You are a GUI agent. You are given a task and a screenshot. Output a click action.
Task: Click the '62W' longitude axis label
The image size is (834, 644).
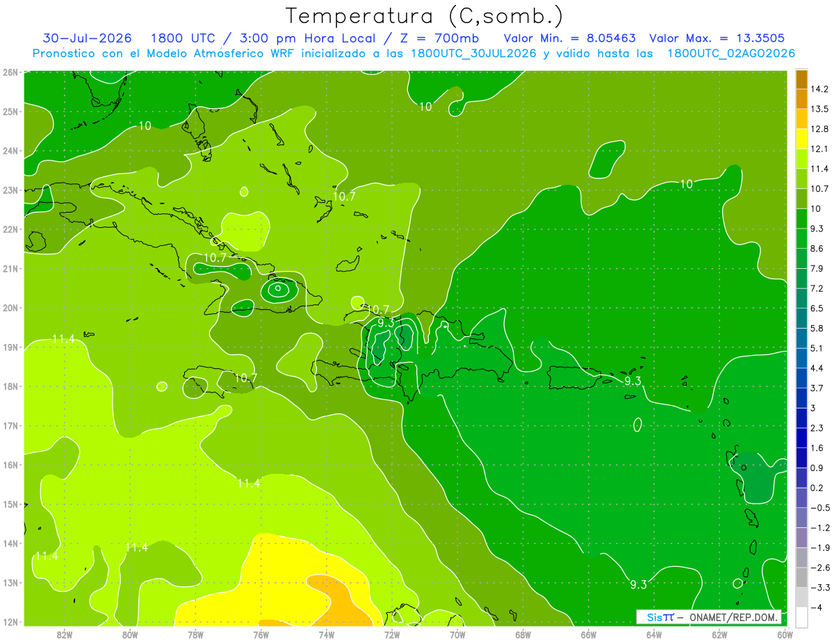click(x=719, y=634)
